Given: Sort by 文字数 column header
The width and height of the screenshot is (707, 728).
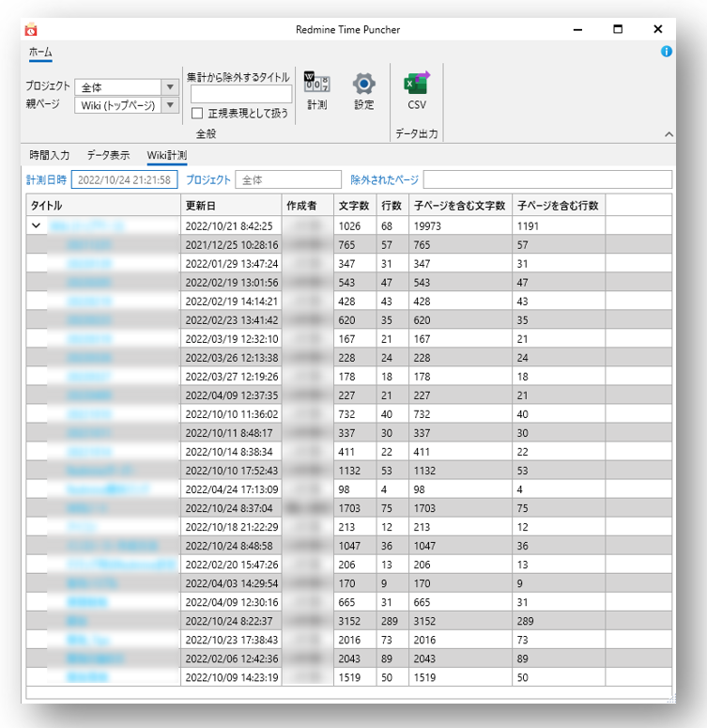Looking at the screenshot, I should coord(355,205).
